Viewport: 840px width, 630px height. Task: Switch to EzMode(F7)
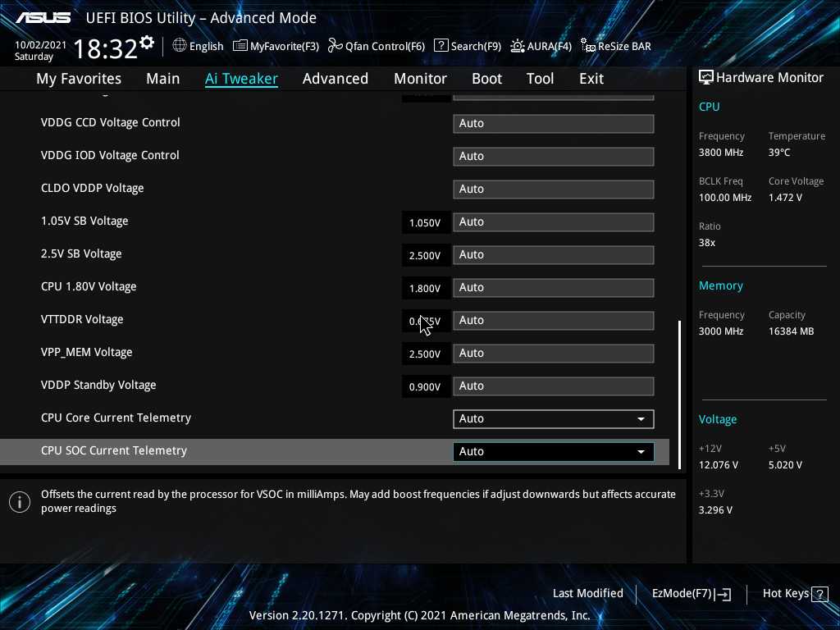(x=691, y=594)
